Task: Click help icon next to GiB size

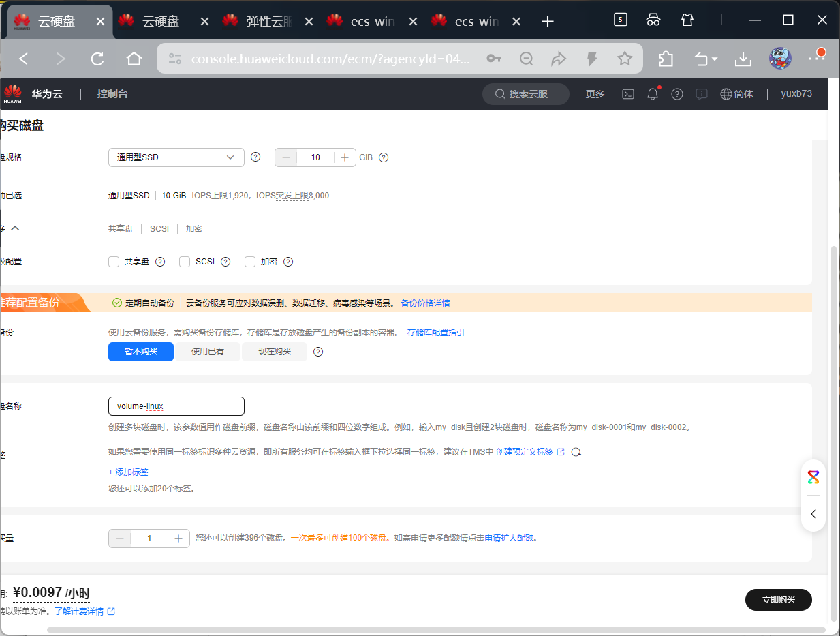Action: coord(384,157)
